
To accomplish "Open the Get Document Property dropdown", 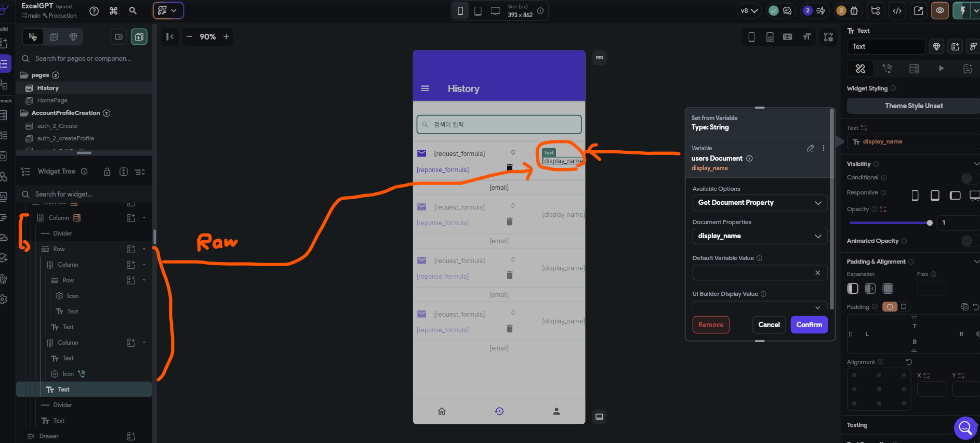I will point(760,203).
